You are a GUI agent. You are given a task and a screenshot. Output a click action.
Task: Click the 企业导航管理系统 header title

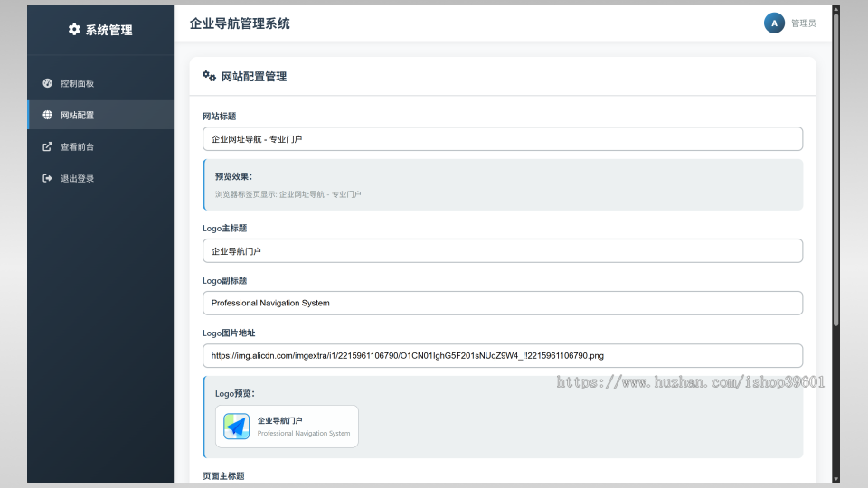[240, 23]
